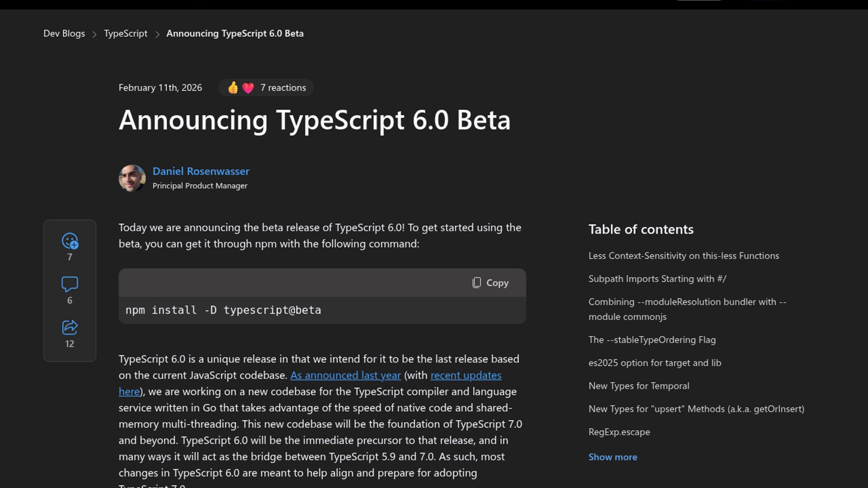Navigate to es2025 option for target and lib
Screen dimensions: 868x488
[655, 363]
